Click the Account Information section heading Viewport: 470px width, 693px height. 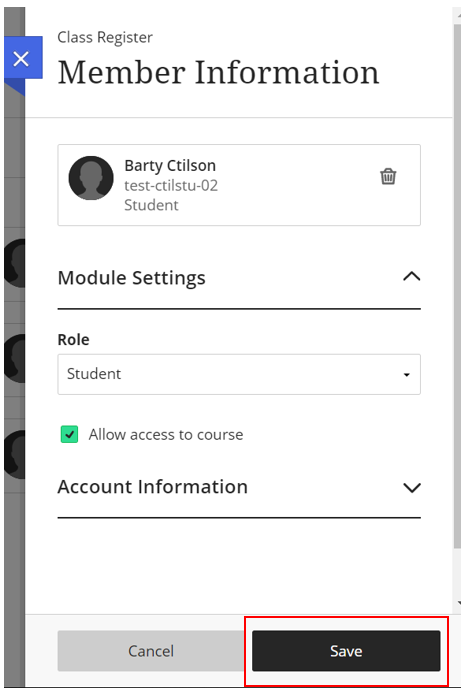pyautogui.click(x=153, y=487)
